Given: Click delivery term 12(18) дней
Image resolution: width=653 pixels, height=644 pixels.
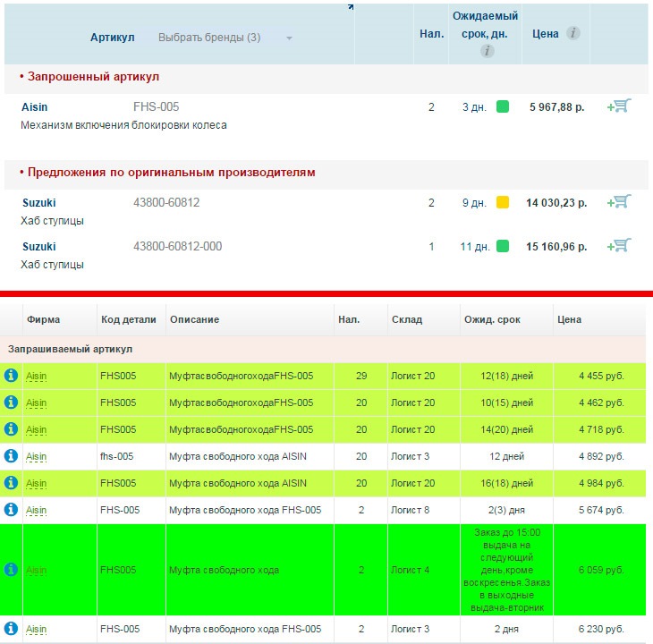Looking at the screenshot, I should [x=507, y=376].
